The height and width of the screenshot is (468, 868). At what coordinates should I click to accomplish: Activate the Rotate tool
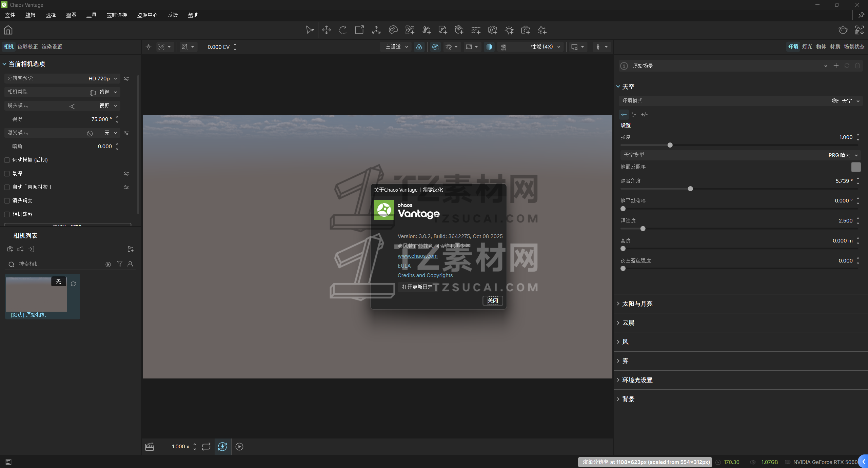(x=342, y=30)
